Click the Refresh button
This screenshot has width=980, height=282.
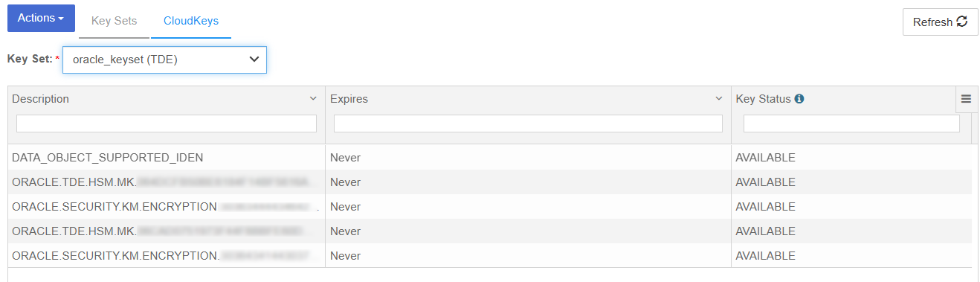pyautogui.click(x=940, y=22)
